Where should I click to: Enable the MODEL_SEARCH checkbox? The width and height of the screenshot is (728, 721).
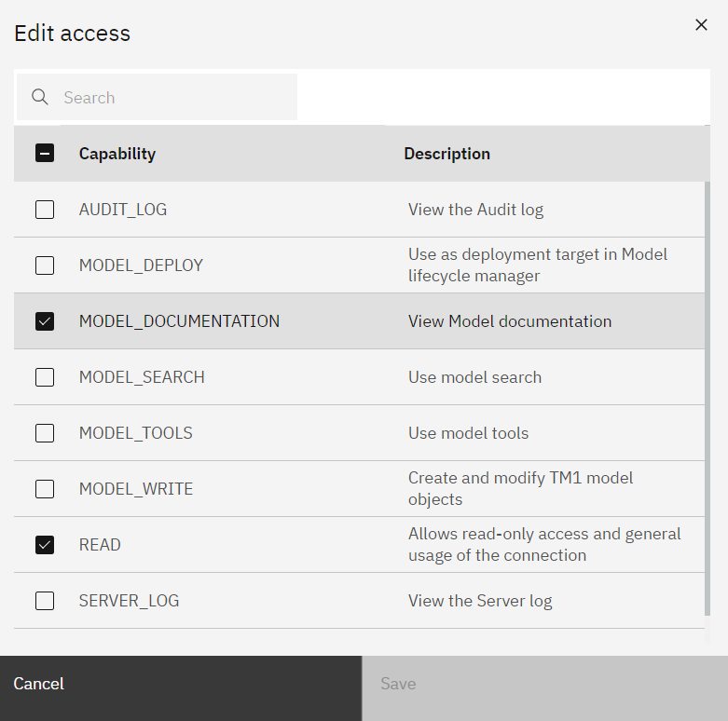(45, 377)
